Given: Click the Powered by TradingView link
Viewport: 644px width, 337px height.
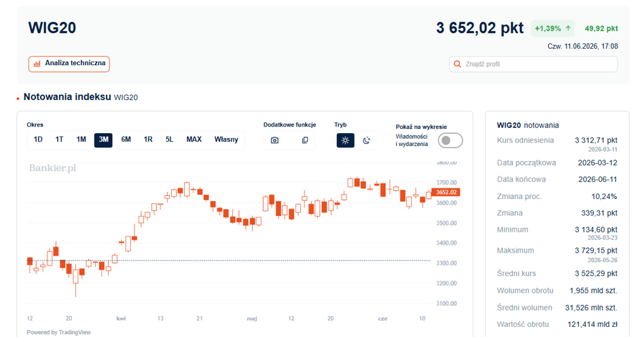Looking at the screenshot, I should pos(58,332).
